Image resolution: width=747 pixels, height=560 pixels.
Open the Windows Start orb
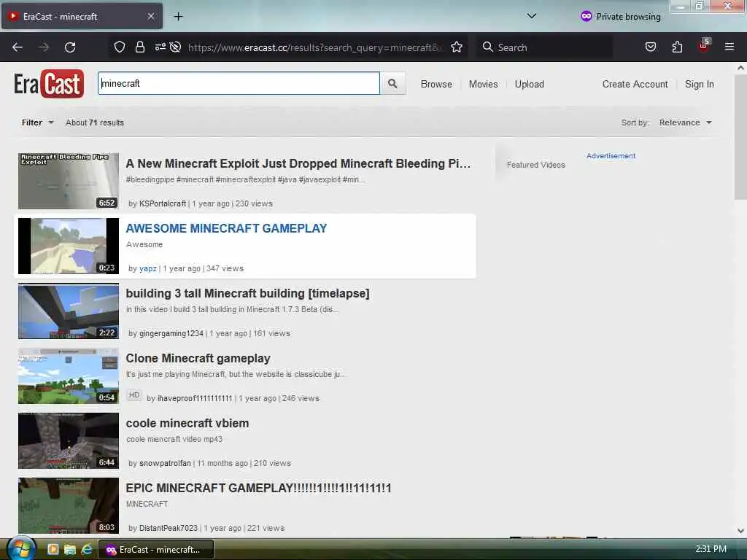tap(21, 549)
